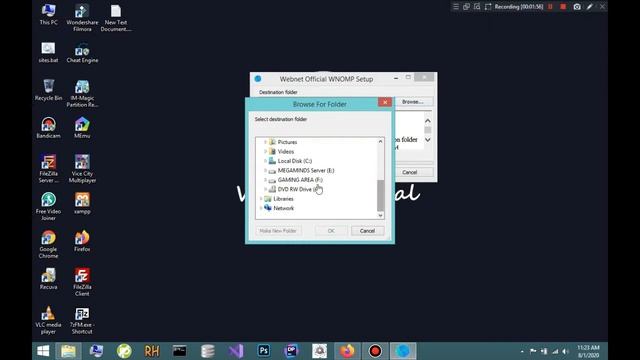Open Windows Start button
The height and width of the screenshot is (360, 640).
point(43,351)
